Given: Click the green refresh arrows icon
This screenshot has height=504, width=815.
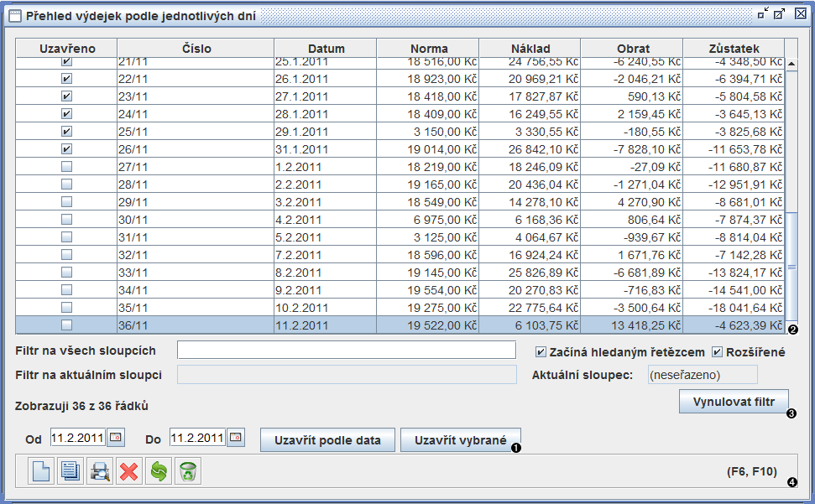Looking at the screenshot, I should [x=158, y=471].
